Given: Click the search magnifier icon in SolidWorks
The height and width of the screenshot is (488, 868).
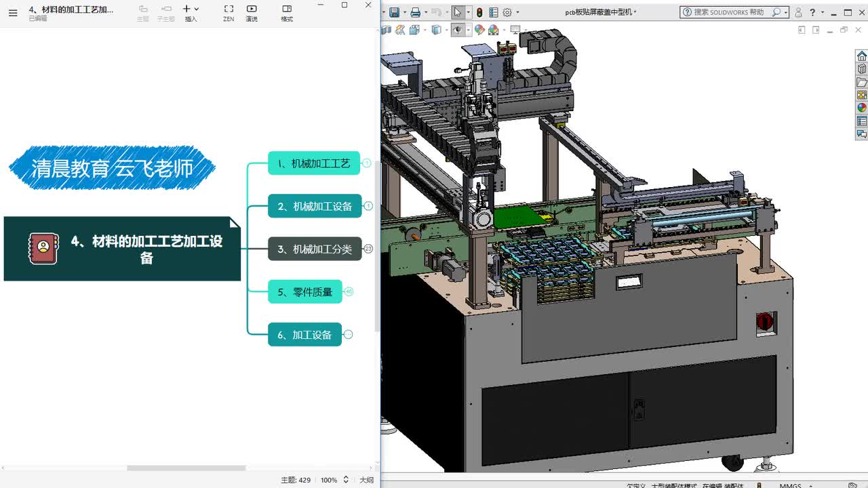Looking at the screenshot, I should point(776,12).
